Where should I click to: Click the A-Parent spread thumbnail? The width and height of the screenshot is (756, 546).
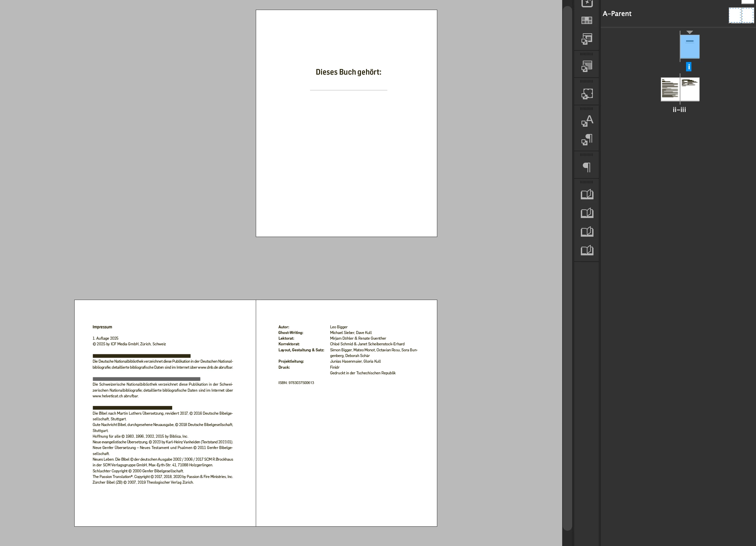tap(741, 15)
